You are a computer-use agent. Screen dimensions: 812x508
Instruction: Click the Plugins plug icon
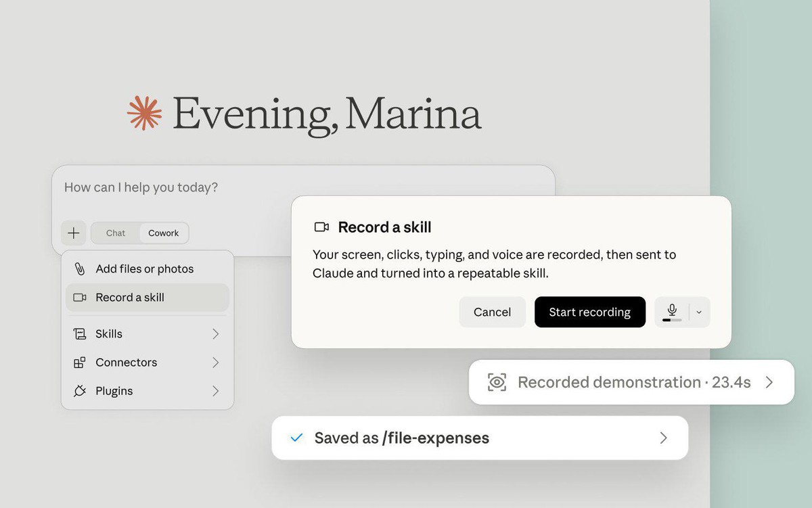pyautogui.click(x=80, y=391)
